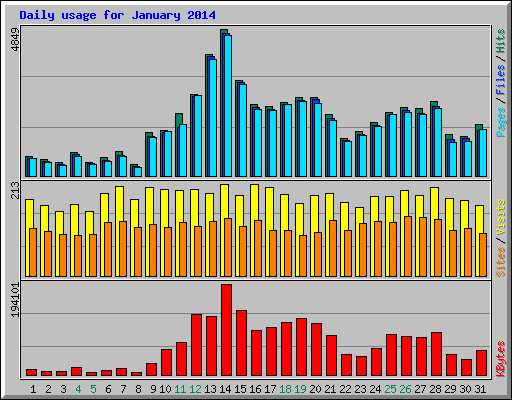Click day 7 on the date axis
Viewport: 512px width, 400px height.
pyautogui.click(x=123, y=389)
